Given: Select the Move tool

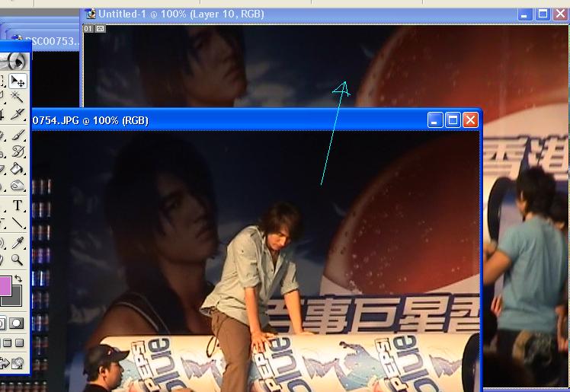Looking at the screenshot, I should [18, 81].
